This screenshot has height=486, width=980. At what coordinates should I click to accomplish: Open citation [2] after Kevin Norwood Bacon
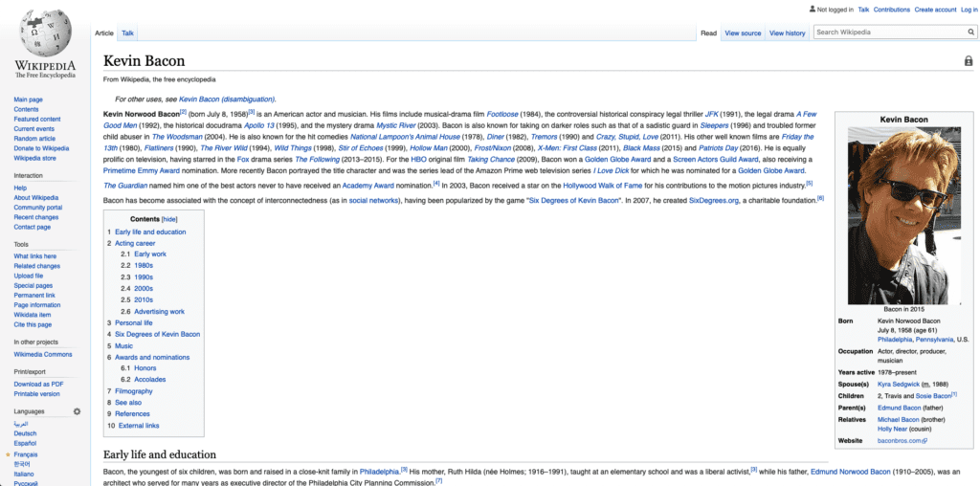pyautogui.click(x=183, y=112)
